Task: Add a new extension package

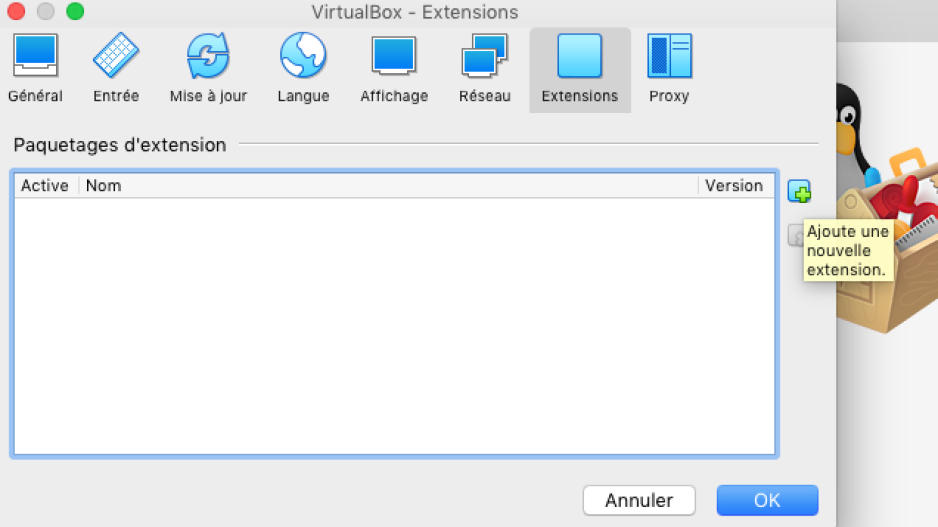Action: tap(799, 191)
